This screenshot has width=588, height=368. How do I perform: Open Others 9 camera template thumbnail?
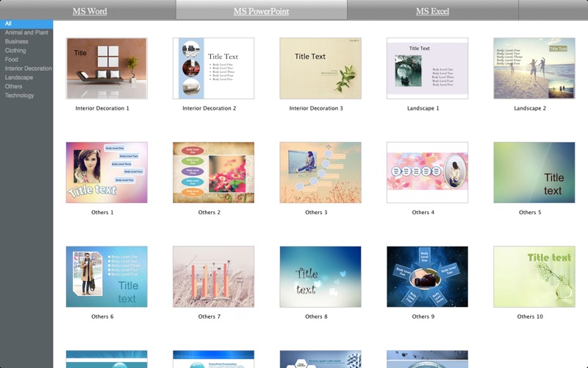[427, 277]
